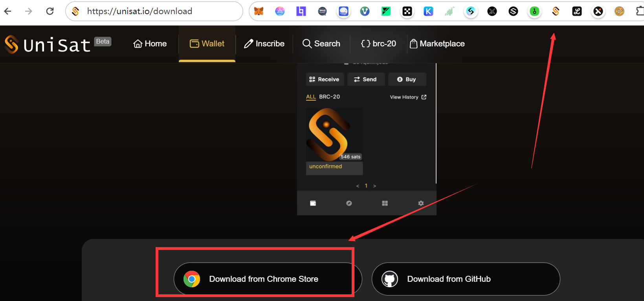Click Download from GitHub
Screen dimensions: 644x301
tap(466, 279)
